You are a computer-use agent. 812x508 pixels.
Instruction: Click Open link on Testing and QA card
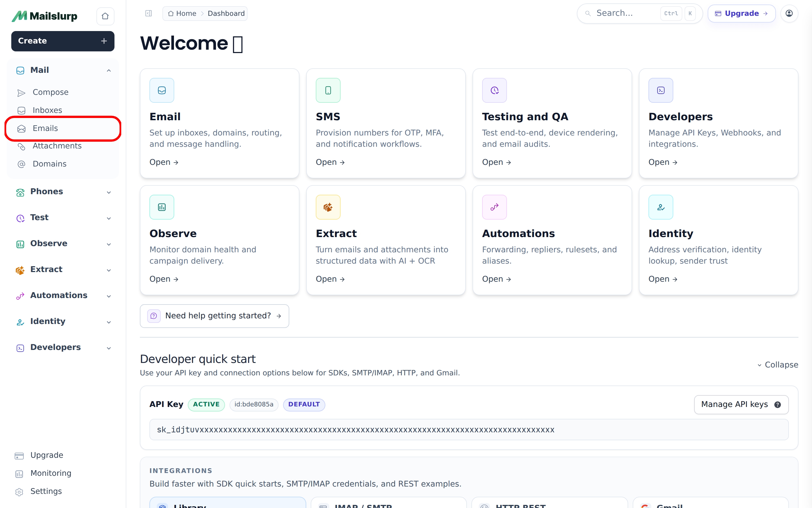pyautogui.click(x=497, y=162)
